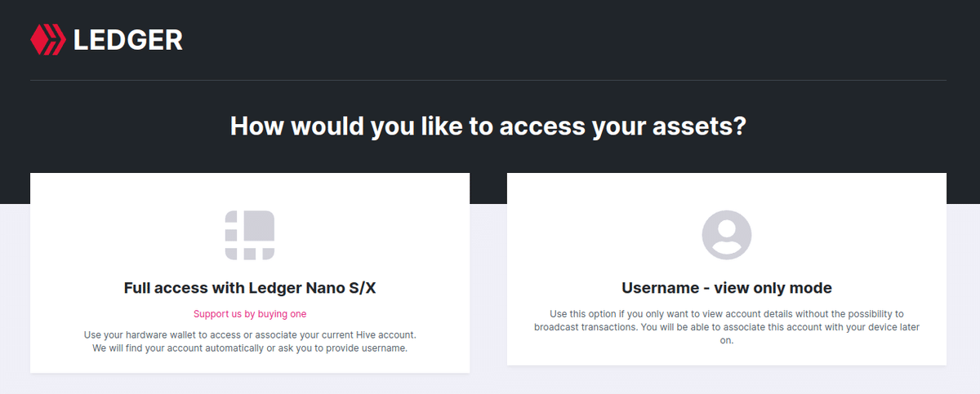Click the word 'assets?' in the heading
This screenshot has width=980, height=394.
coord(702,127)
